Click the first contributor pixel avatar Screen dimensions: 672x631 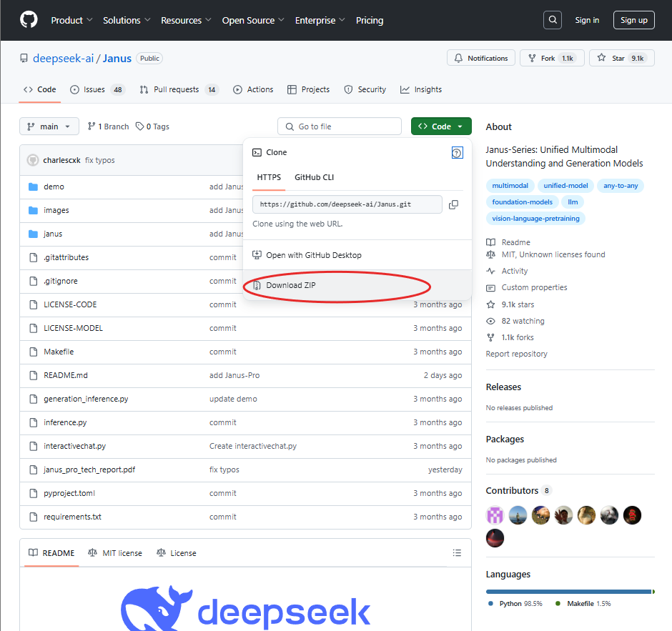(x=495, y=515)
